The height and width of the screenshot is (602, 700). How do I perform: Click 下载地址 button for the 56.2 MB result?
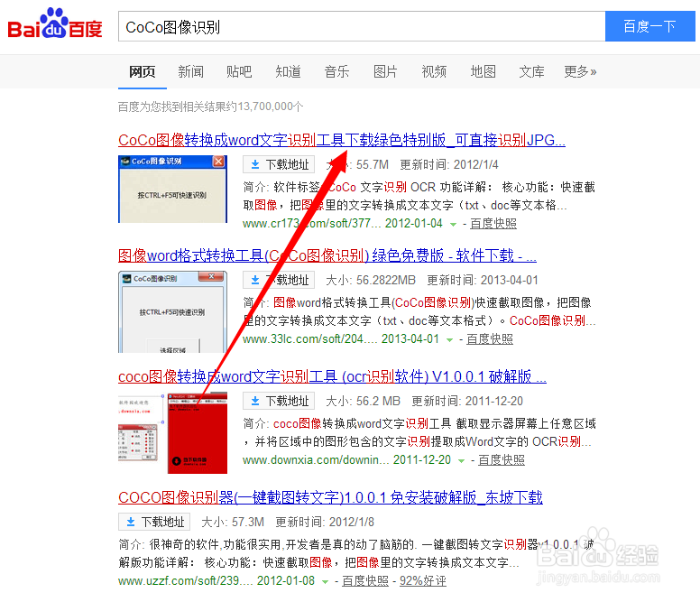(279, 401)
